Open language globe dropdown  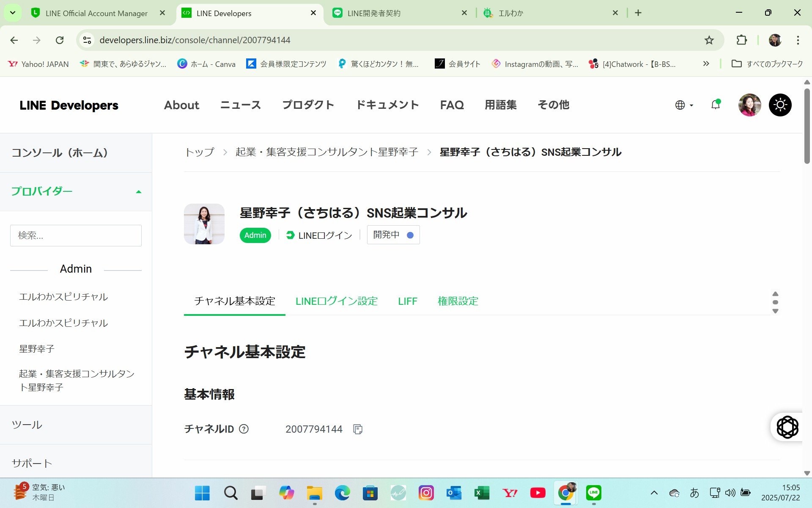[684, 105]
